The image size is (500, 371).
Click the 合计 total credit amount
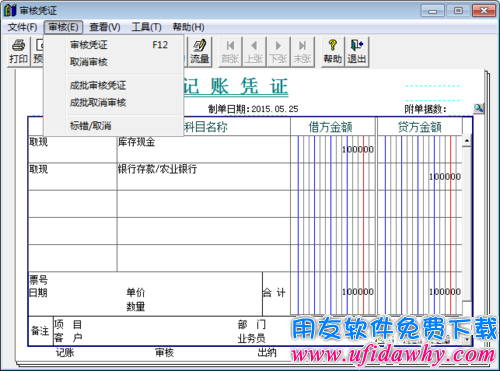point(445,292)
